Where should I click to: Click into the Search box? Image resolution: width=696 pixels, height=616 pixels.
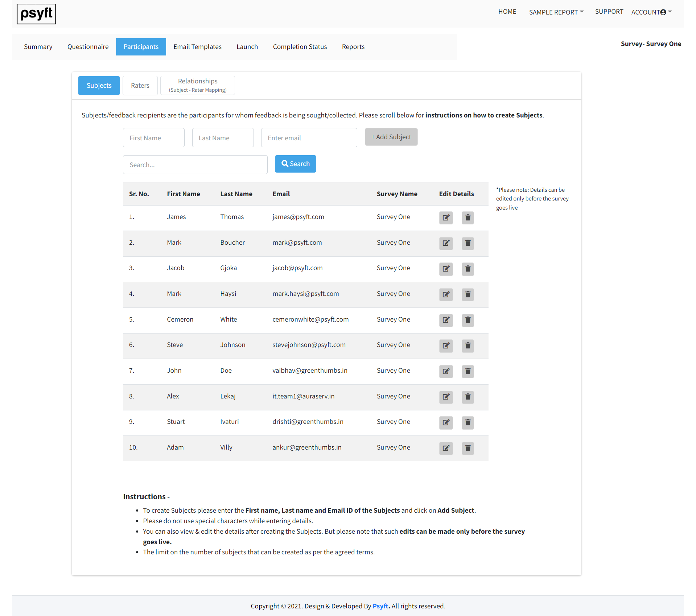(195, 165)
